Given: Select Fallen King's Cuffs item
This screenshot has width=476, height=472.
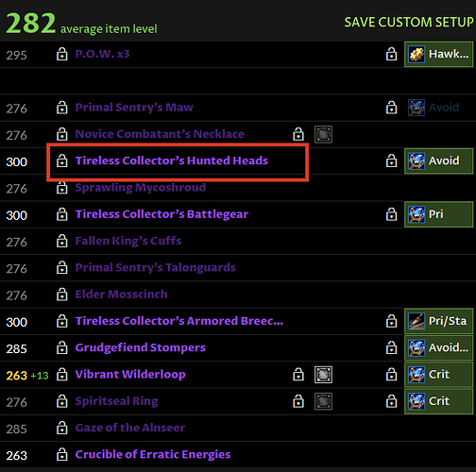Looking at the screenshot, I should [x=128, y=242].
